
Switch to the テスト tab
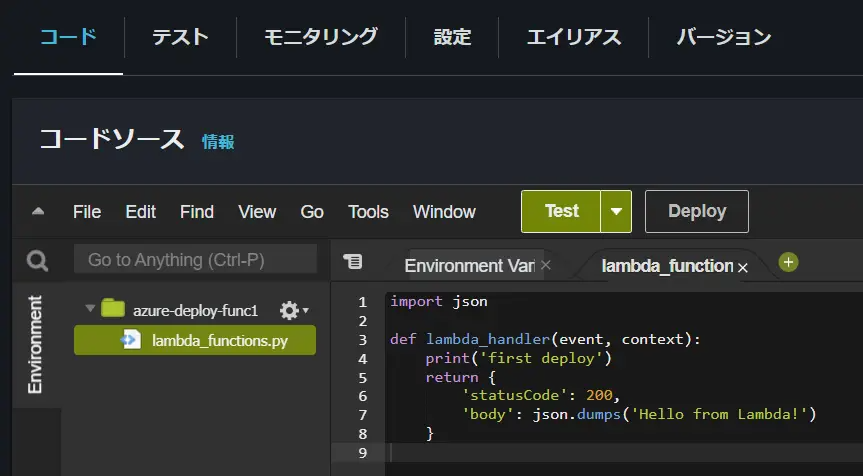[x=180, y=37]
